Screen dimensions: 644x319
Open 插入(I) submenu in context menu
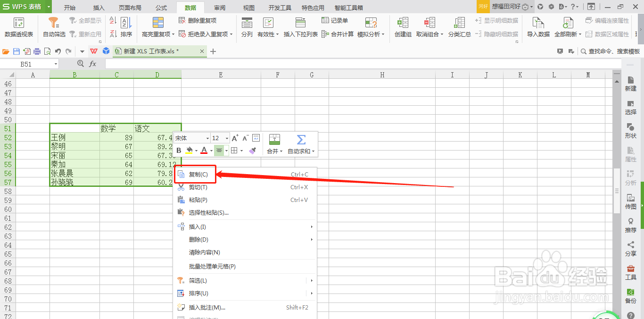tap(245, 227)
